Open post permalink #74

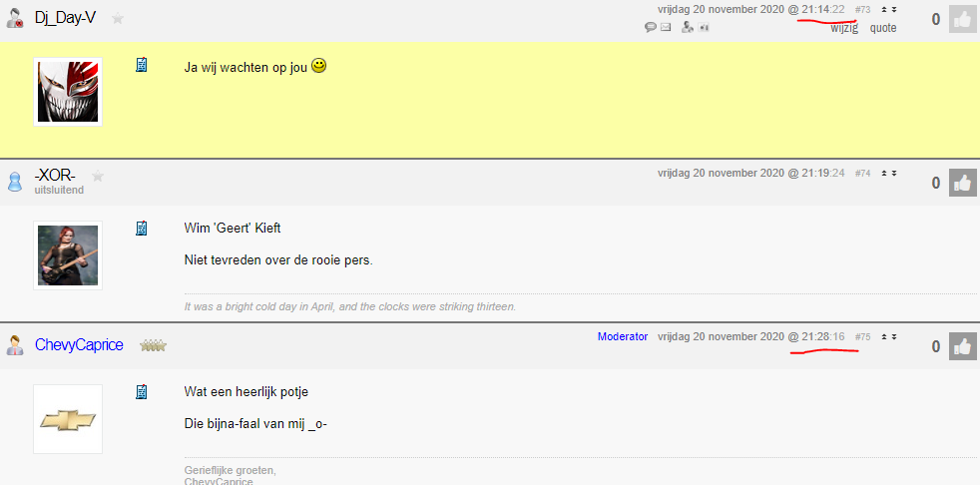pos(862,173)
